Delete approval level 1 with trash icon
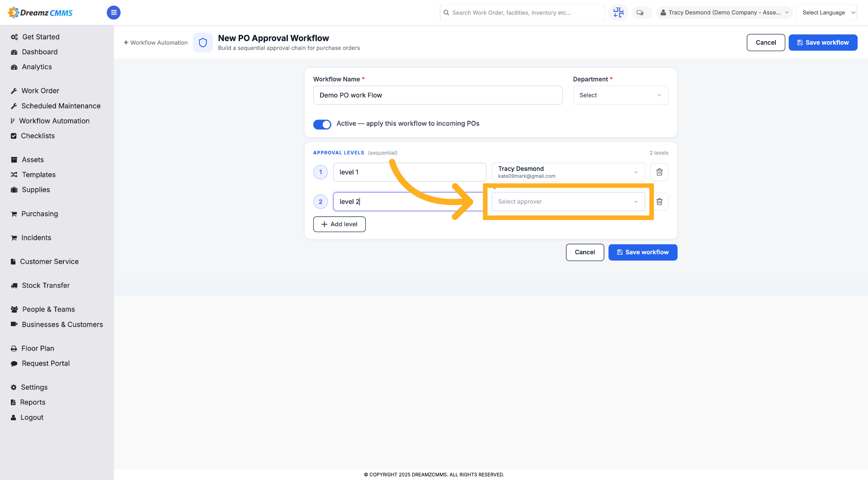This screenshot has height=480, width=868. (659, 172)
